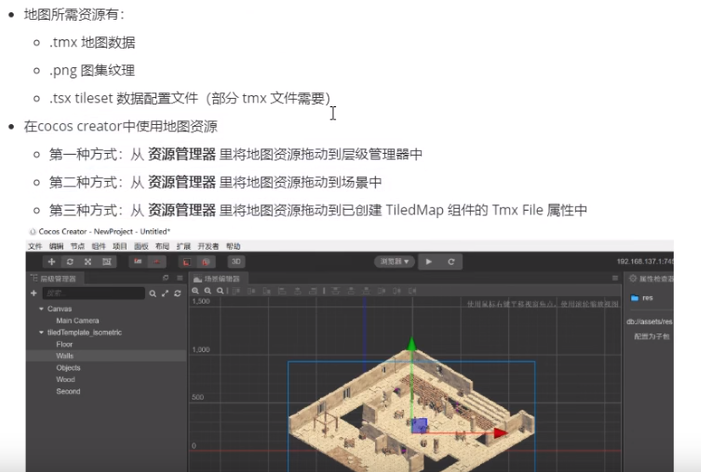Click the scene zoom-out magnifier icon

[207, 291]
